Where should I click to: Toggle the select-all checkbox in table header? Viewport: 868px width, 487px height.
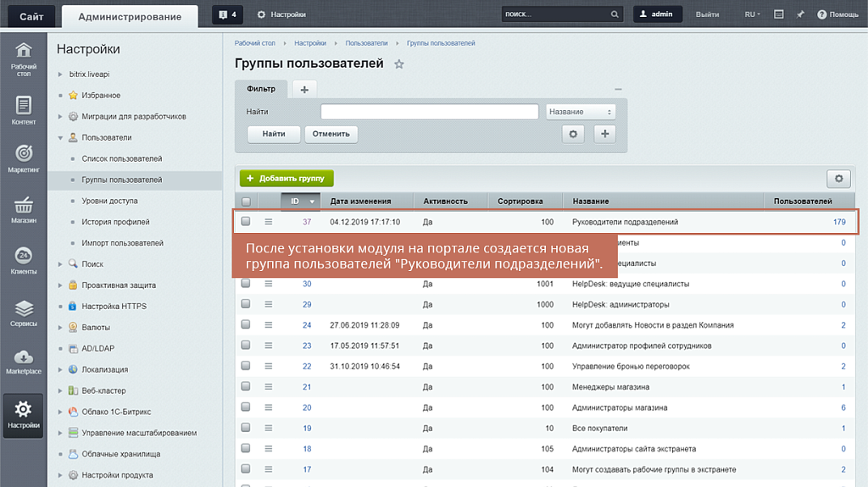[x=246, y=202]
